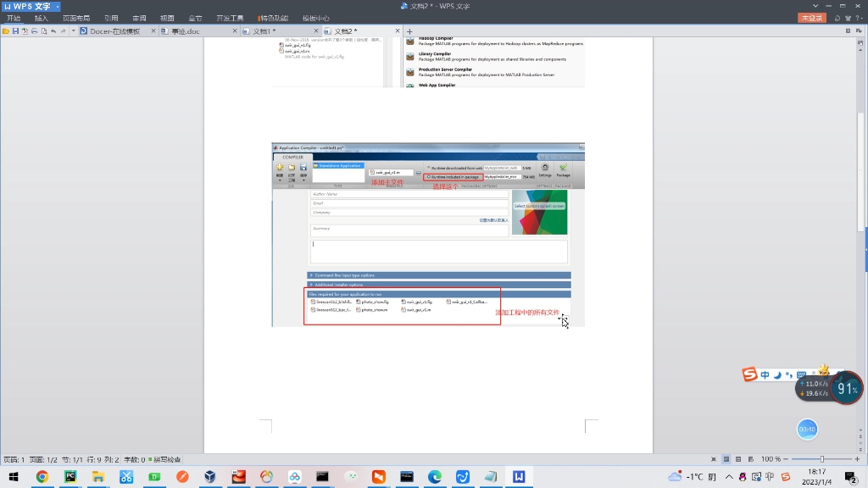Open the 章节 ribbon tab
The width and height of the screenshot is (868, 488).
[195, 19]
